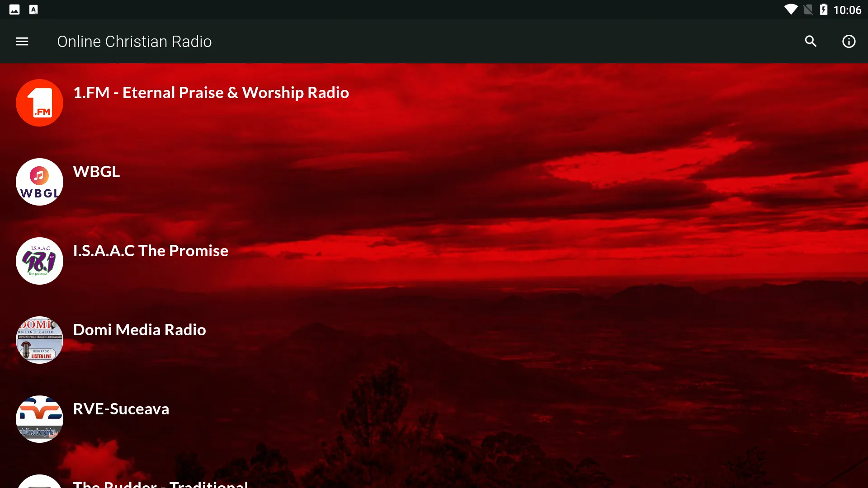
Task: Click the Domi Media Radio icon
Action: (x=39, y=340)
